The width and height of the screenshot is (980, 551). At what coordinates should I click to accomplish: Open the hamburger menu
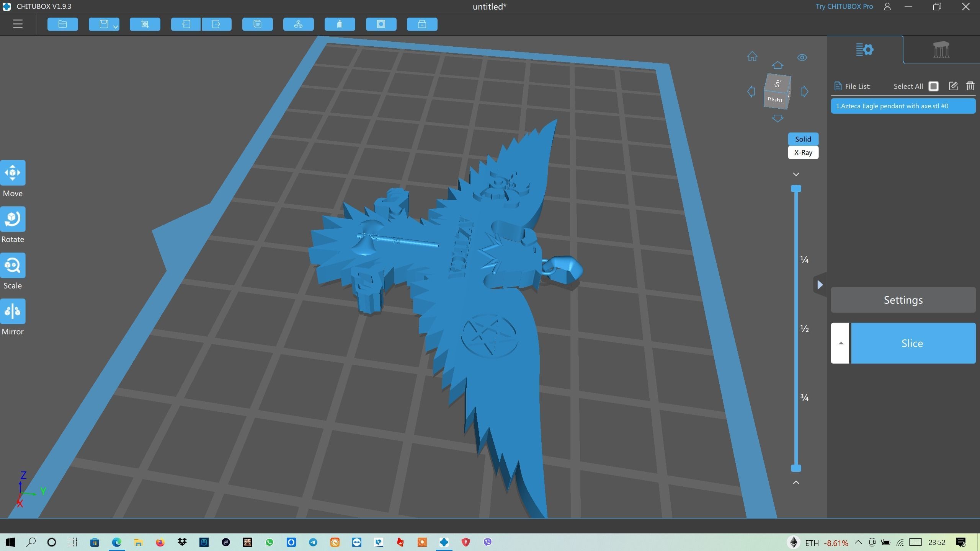pos(18,24)
